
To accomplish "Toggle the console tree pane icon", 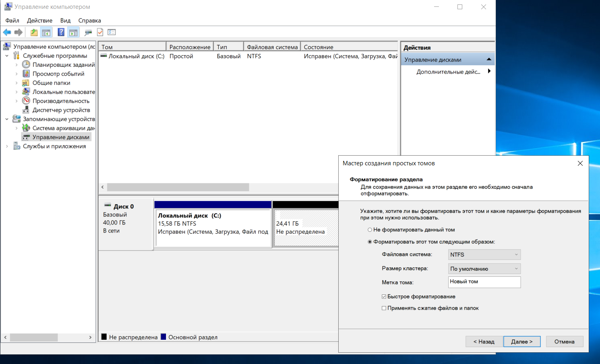I will 46,32.
